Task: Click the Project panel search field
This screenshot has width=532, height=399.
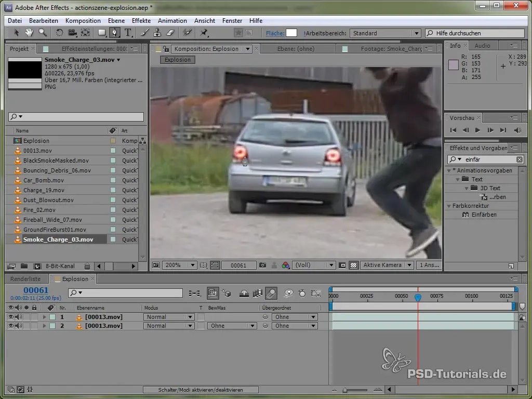Action: click(x=76, y=117)
